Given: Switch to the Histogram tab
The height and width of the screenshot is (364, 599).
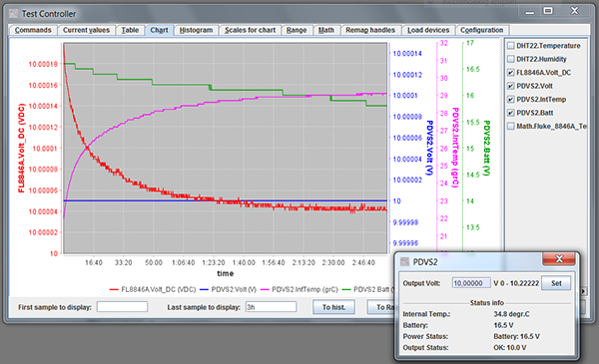Looking at the screenshot, I should coord(196,30).
